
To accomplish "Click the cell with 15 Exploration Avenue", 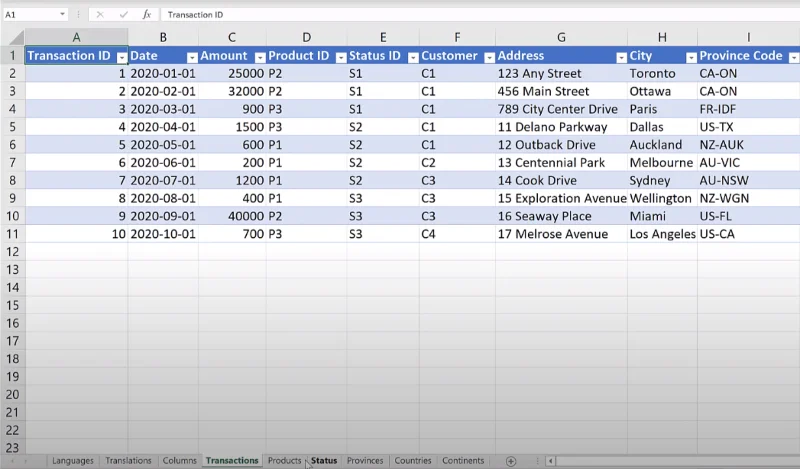I will pos(561,198).
